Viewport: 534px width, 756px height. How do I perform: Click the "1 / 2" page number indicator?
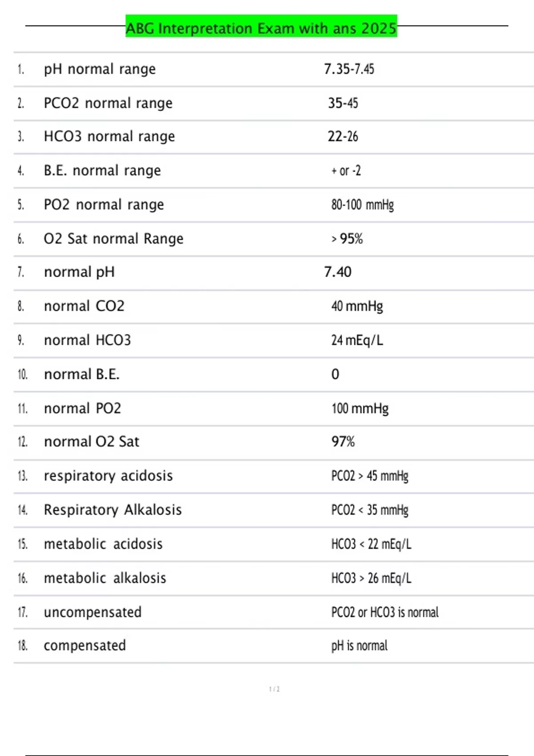[x=274, y=689]
